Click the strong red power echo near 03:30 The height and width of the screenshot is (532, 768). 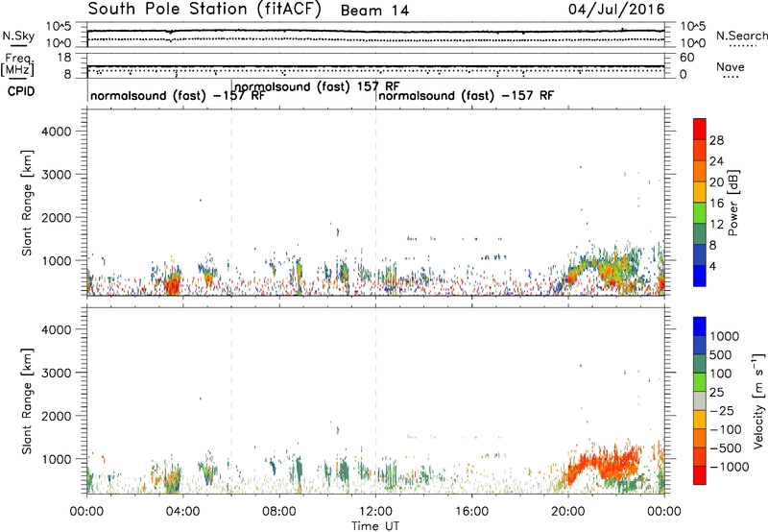[x=173, y=284]
